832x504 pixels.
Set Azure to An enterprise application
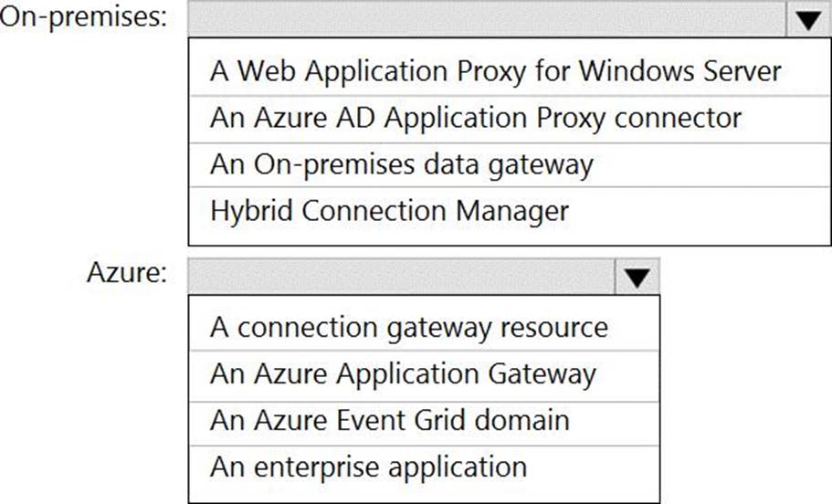[x=368, y=467]
